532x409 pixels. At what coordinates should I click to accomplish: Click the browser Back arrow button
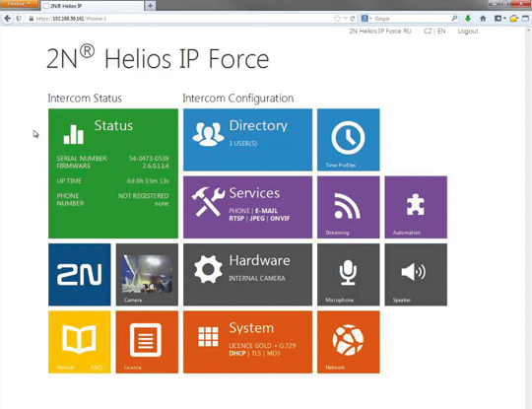8,19
